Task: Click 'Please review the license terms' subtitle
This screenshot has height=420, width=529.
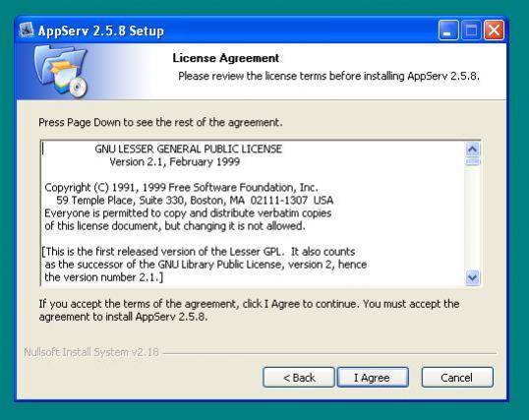Action: [328, 76]
